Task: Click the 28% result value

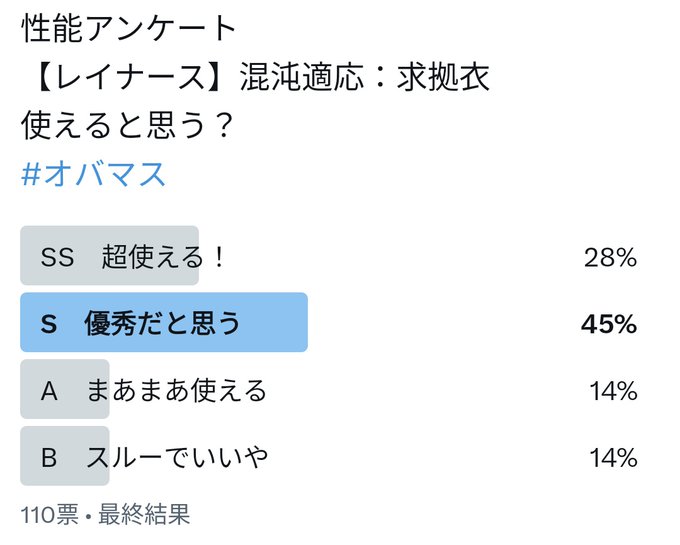Action: click(610, 258)
